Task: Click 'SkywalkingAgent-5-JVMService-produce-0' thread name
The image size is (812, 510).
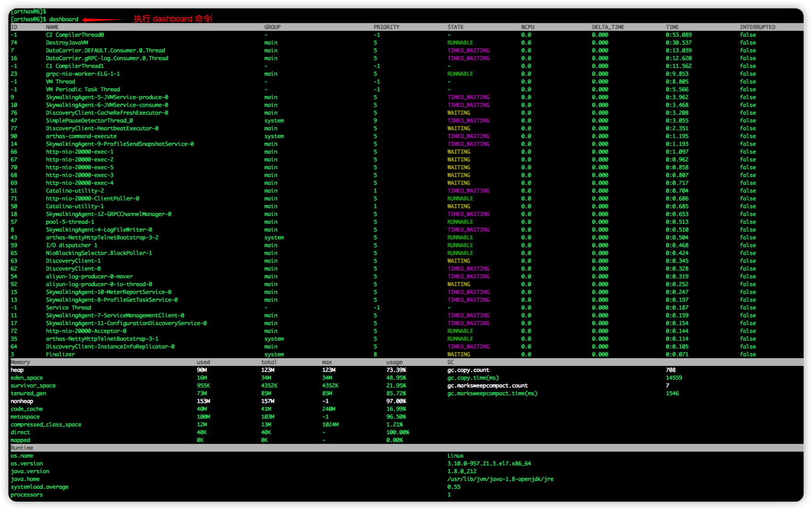Action: 107,97
